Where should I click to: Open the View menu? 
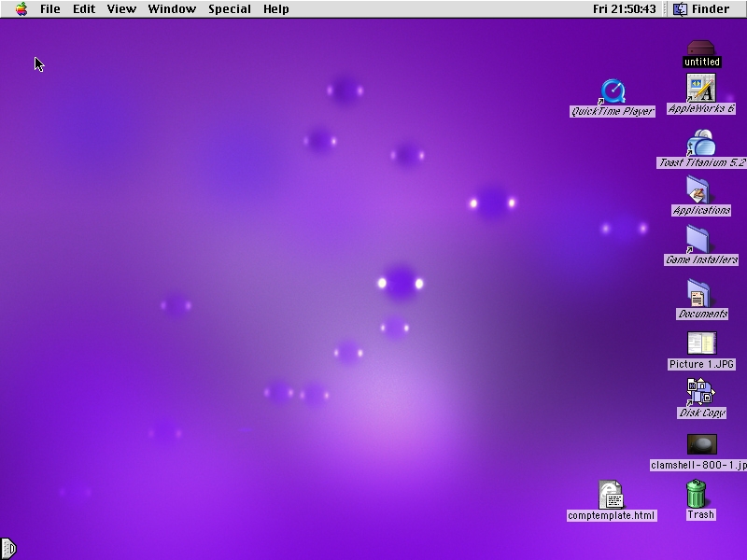tap(121, 9)
